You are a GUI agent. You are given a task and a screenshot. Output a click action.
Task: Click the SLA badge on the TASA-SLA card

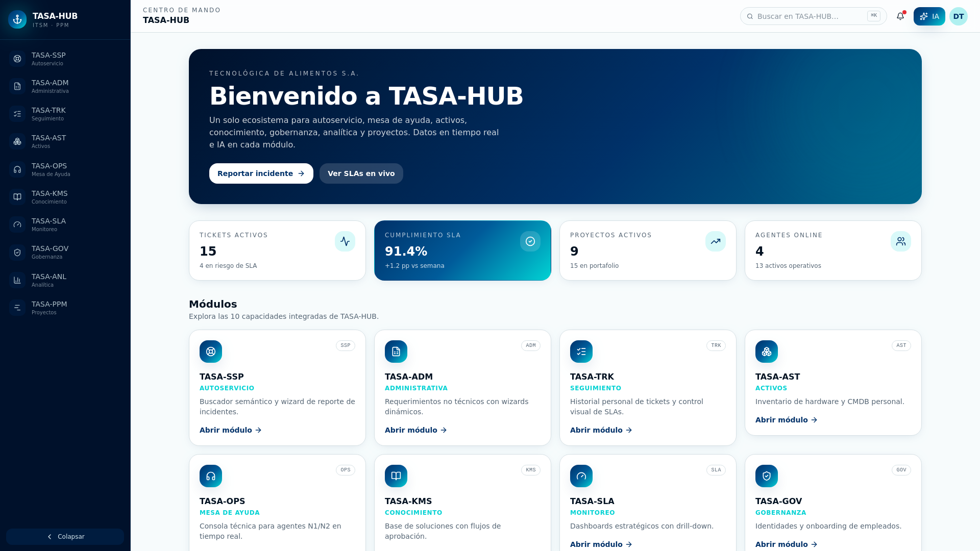tap(716, 470)
